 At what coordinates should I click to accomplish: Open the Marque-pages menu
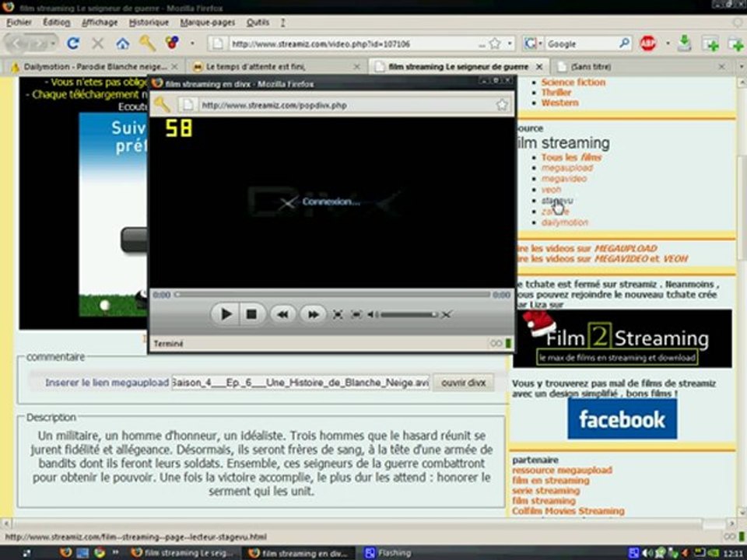pyautogui.click(x=207, y=22)
